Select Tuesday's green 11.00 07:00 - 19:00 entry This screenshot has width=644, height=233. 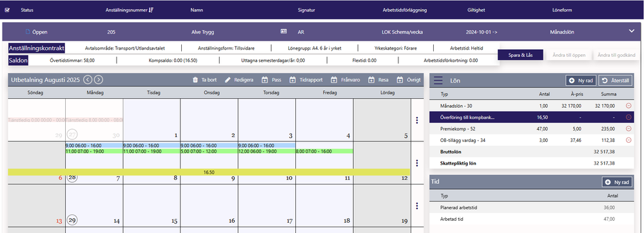[151, 151]
